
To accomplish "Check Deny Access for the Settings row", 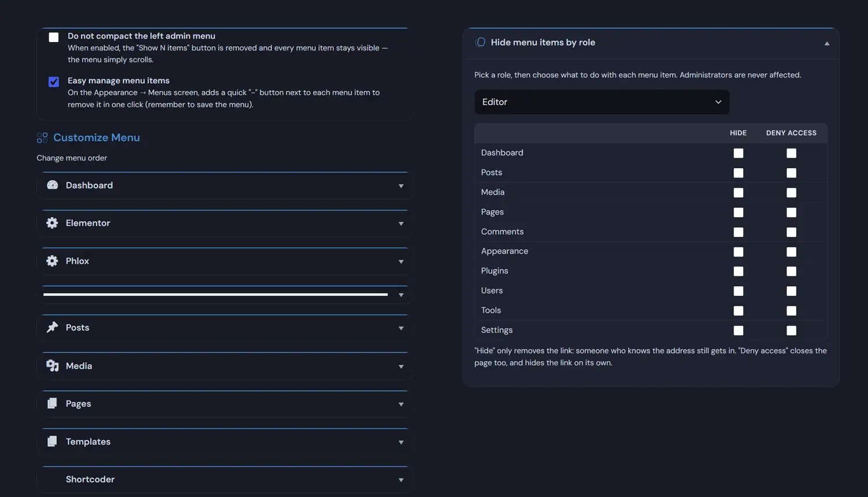I will point(791,330).
